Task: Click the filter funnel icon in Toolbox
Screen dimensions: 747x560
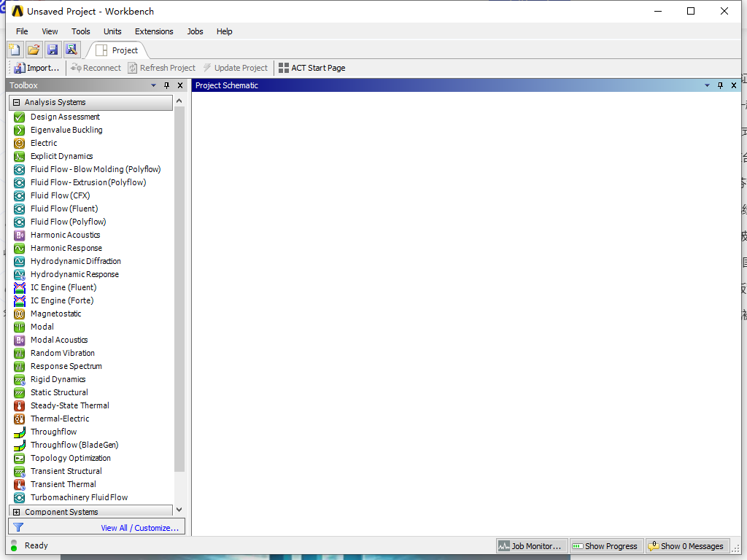Action: point(18,528)
